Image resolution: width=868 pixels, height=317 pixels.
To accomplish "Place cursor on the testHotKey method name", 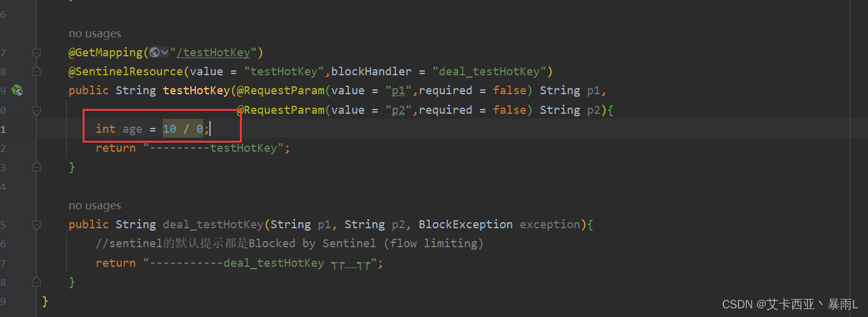I will tap(196, 91).
